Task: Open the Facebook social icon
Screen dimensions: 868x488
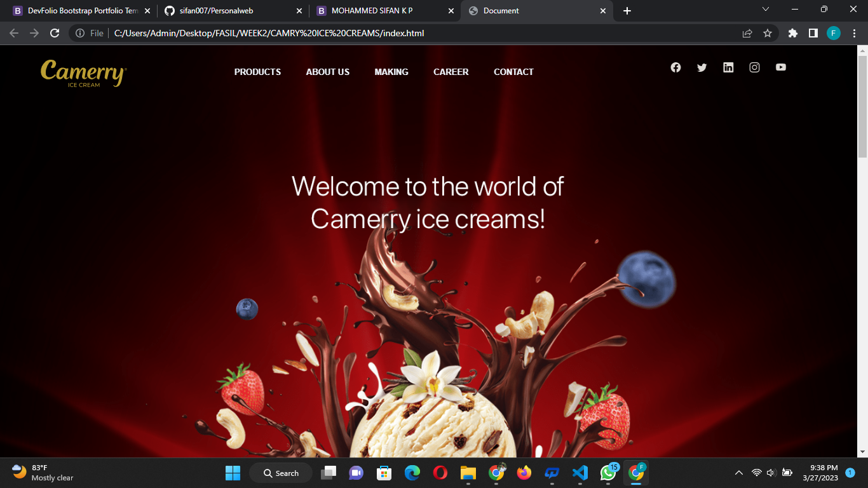Action: tap(675, 67)
